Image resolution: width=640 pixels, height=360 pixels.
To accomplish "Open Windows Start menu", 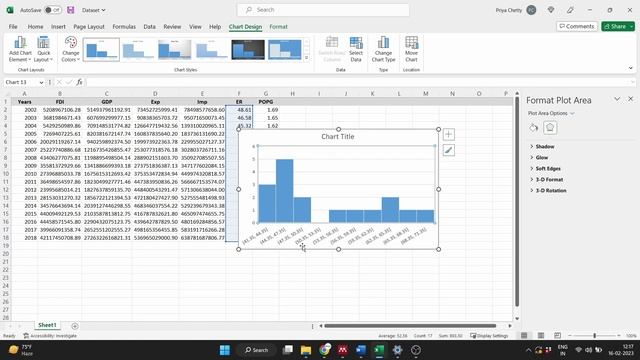I will pos(224,350).
